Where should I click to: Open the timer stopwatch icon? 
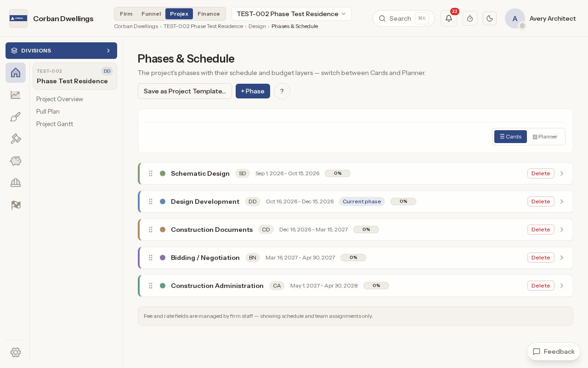pyautogui.click(x=470, y=18)
